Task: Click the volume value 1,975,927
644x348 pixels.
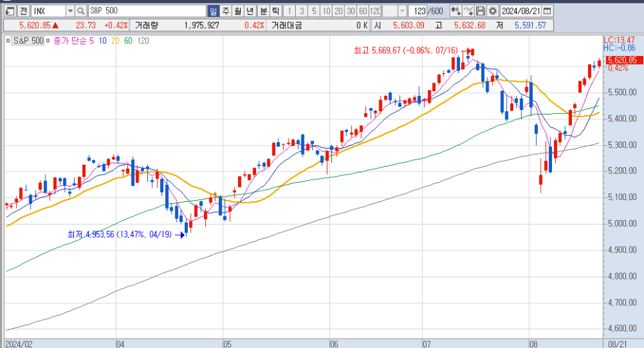Action: pyautogui.click(x=201, y=25)
